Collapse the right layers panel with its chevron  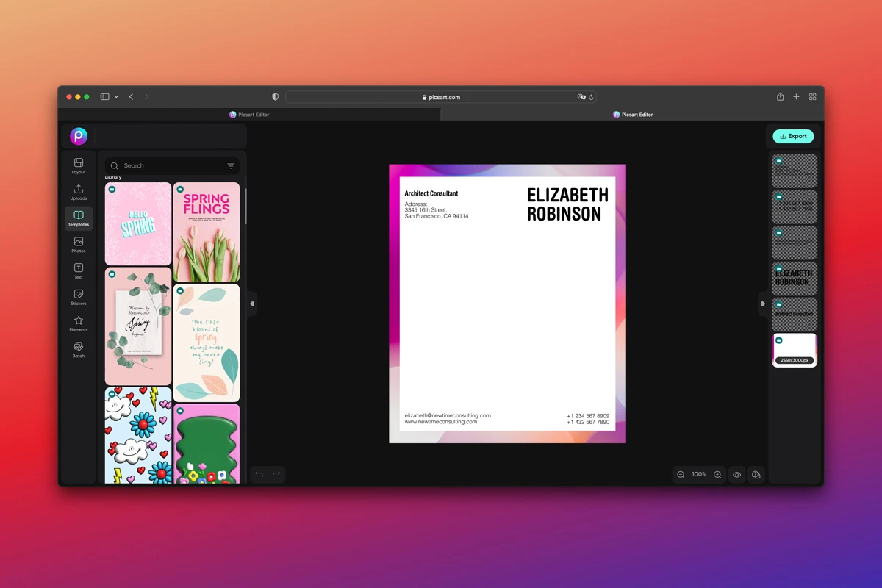763,303
